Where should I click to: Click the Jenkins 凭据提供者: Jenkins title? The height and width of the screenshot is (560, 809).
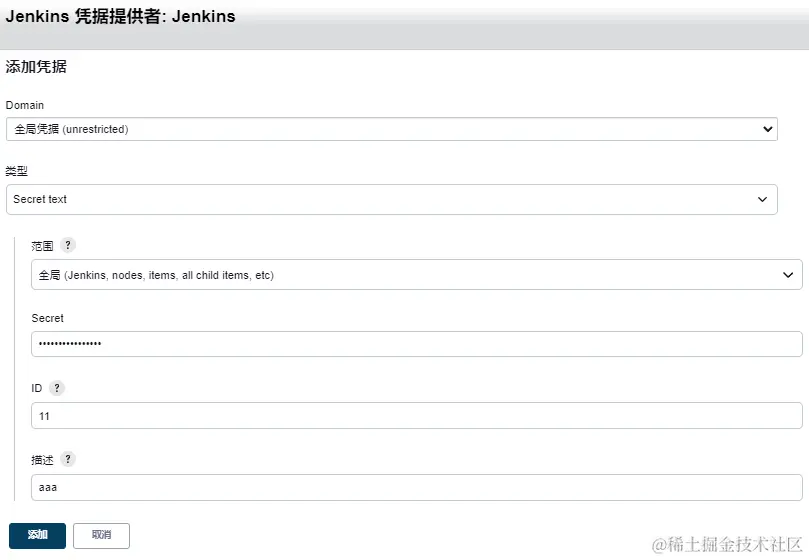click(x=120, y=17)
